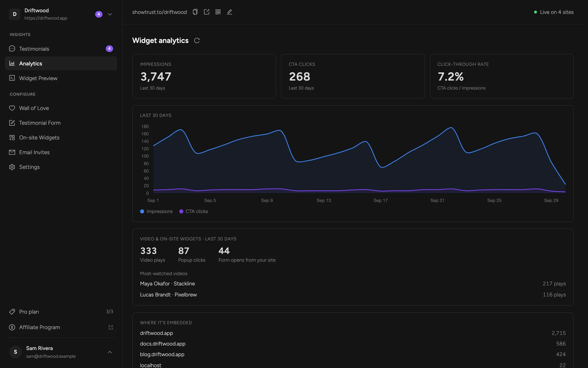588x368 pixels.
Task: Refresh the Widget analytics data
Action: 197,40
